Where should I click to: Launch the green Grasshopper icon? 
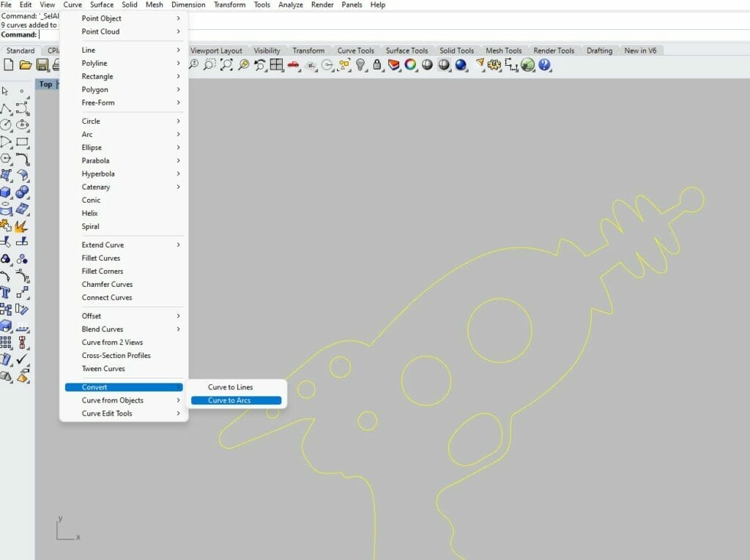527,64
